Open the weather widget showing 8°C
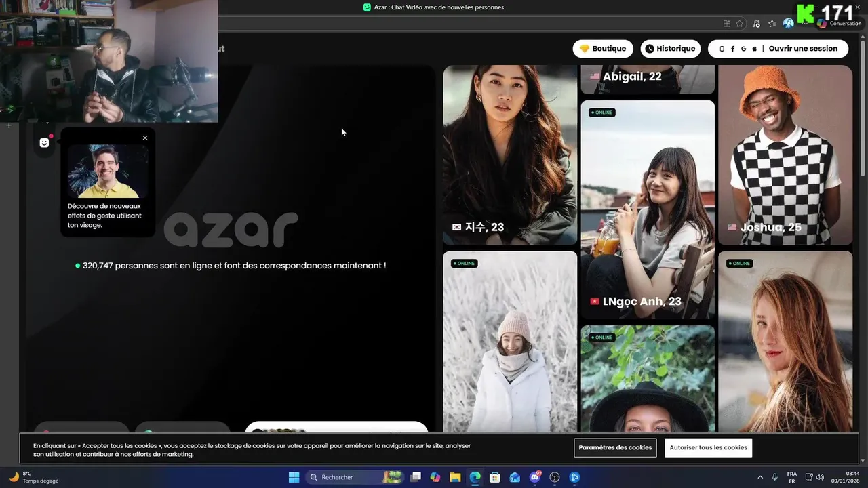The height and width of the screenshot is (488, 868). click(34, 477)
